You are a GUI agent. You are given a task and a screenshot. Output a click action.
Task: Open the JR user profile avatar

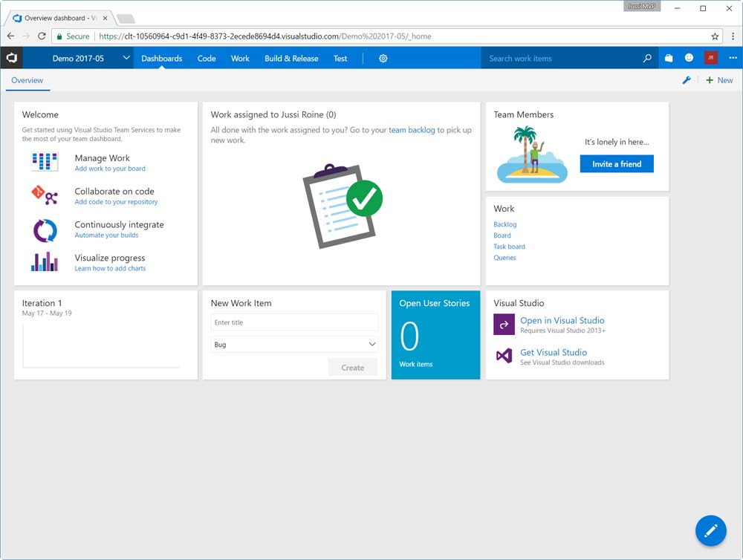click(711, 59)
